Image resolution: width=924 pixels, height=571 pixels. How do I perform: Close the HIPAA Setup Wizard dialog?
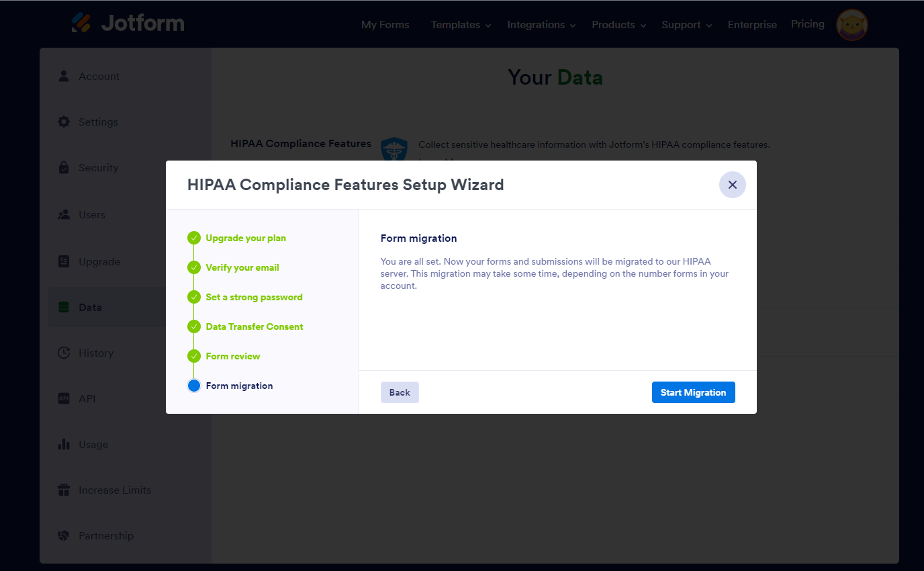[732, 185]
